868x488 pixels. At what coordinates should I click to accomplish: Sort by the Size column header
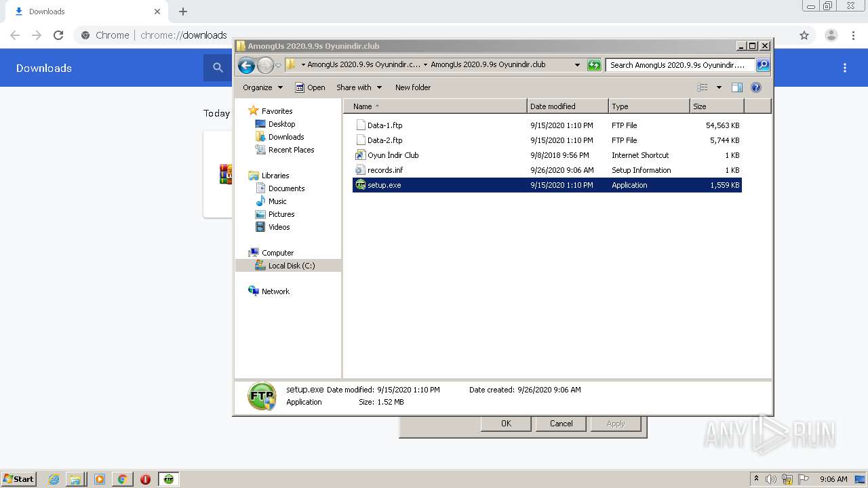point(717,106)
